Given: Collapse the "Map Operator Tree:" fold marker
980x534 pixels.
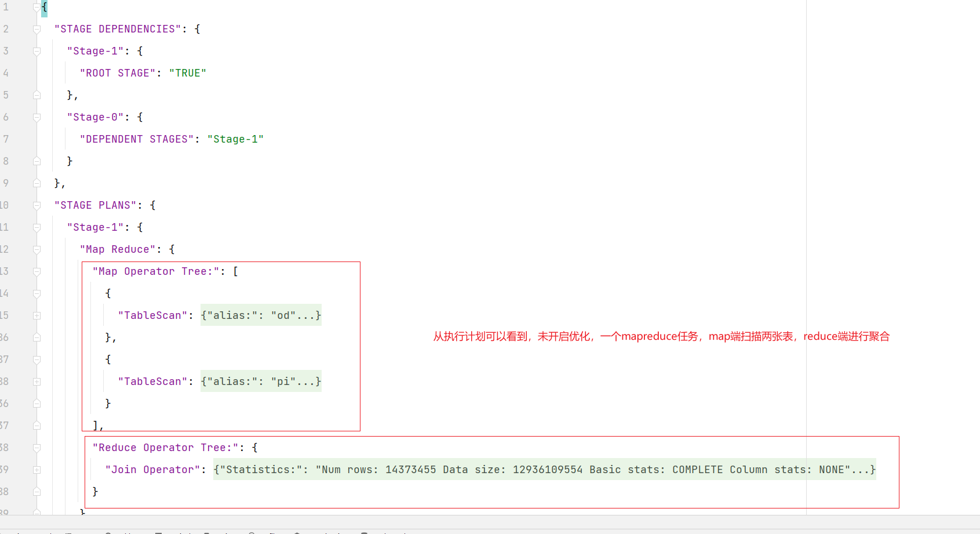Looking at the screenshot, I should tap(37, 271).
